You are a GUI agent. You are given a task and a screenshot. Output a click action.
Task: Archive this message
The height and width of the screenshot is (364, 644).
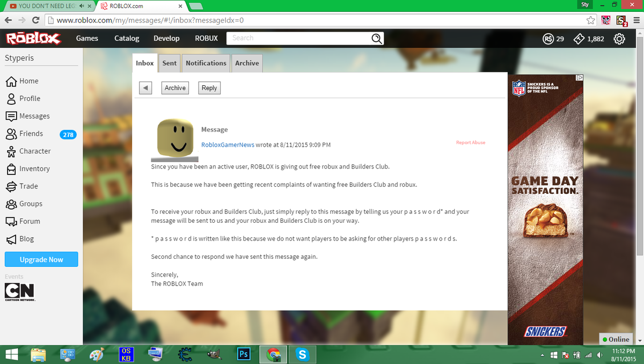175,88
